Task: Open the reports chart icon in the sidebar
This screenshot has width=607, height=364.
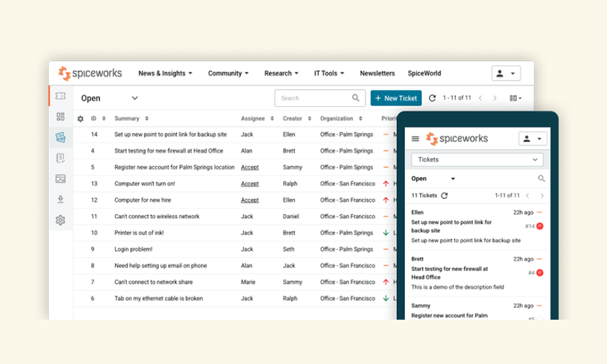Action: tap(60, 179)
